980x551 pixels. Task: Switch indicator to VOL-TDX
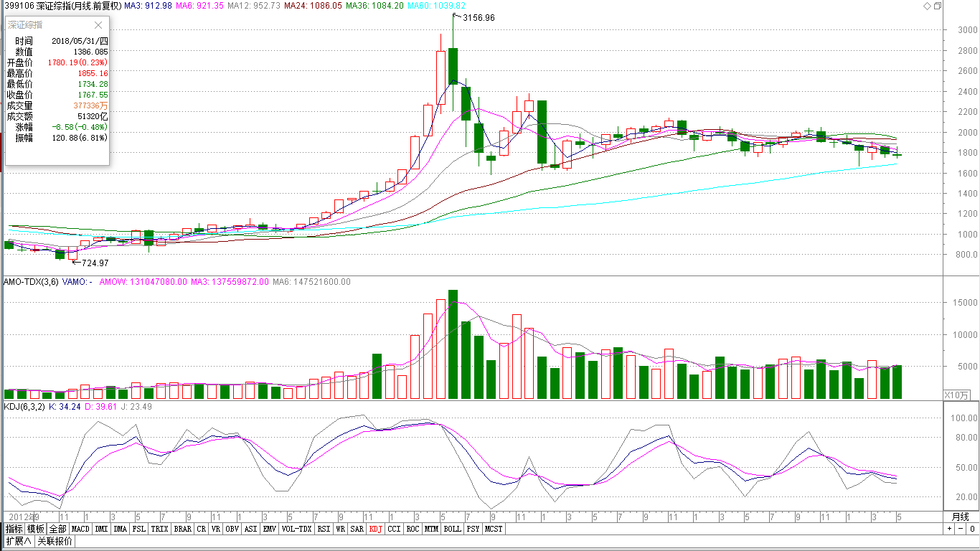tap(297, 529)
